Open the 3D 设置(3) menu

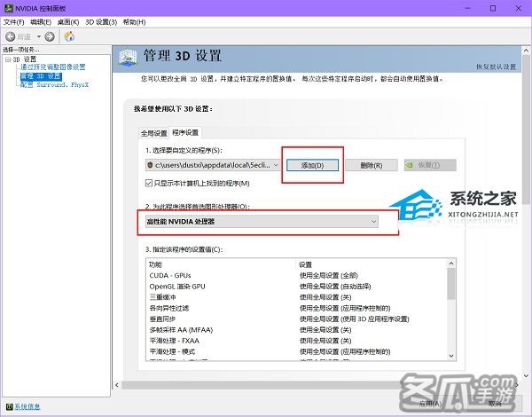point(101,22)
